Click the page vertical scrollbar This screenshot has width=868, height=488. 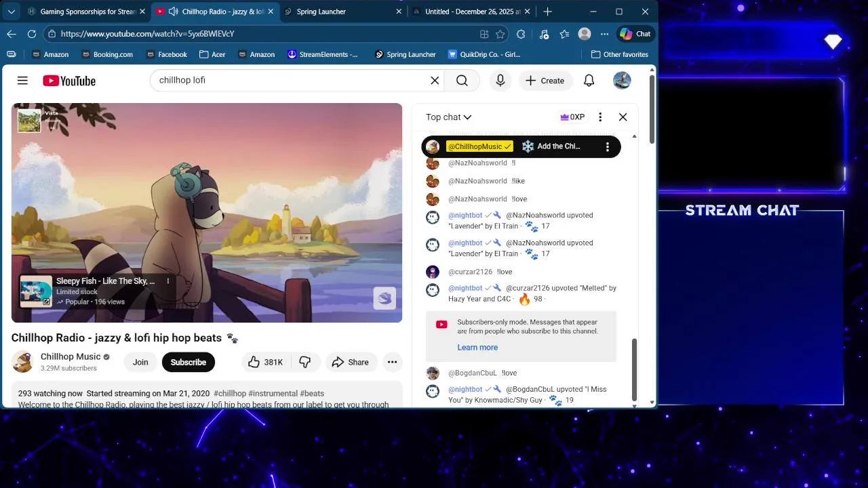(652, 108)
